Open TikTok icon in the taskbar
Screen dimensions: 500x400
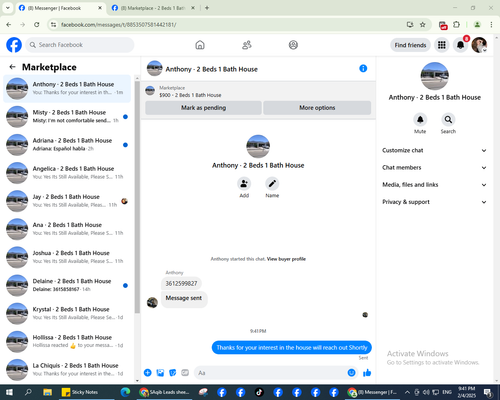pyautogui.click(x=259, y=392)
